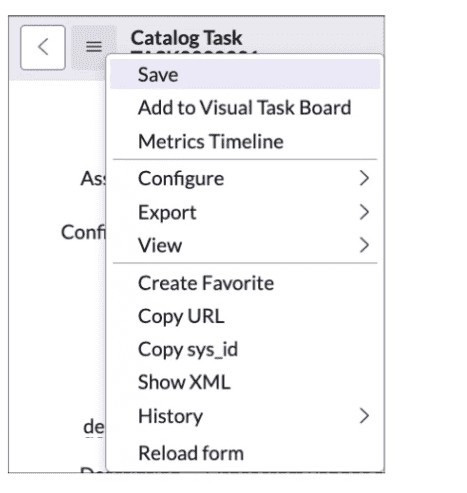
Task: Go back using the left arrow button
Action: pyautogui.click(x=43, y=47)
